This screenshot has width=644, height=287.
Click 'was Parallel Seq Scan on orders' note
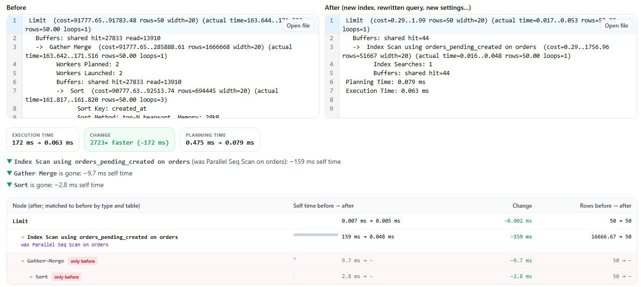pyautogui.click(x=64, y=245)
